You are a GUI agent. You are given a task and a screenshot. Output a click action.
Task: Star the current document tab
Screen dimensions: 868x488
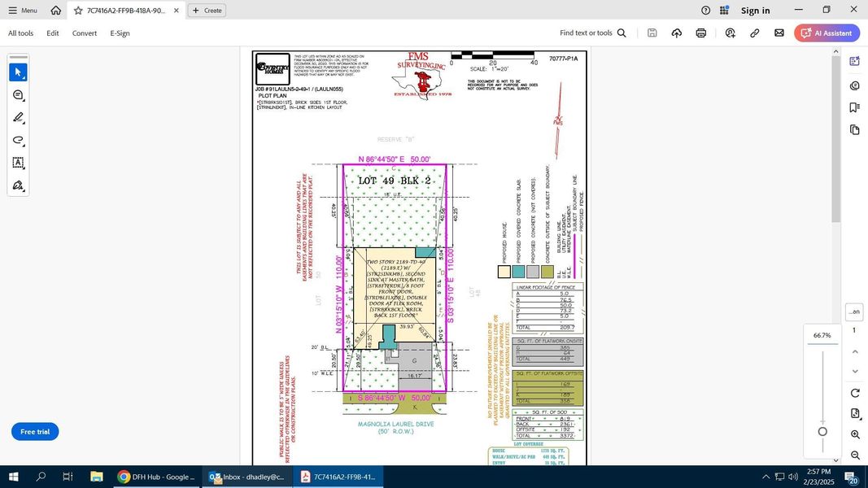[78, 11]
